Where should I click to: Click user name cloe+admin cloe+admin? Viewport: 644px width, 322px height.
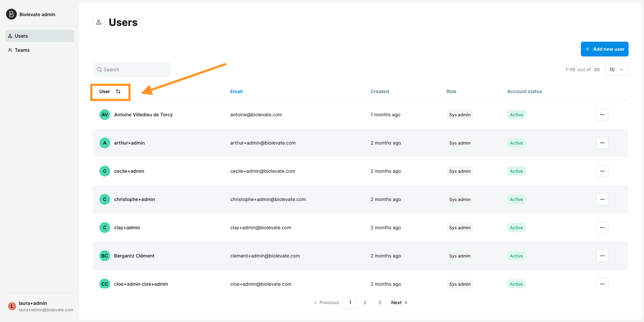[x=141, y=284]
